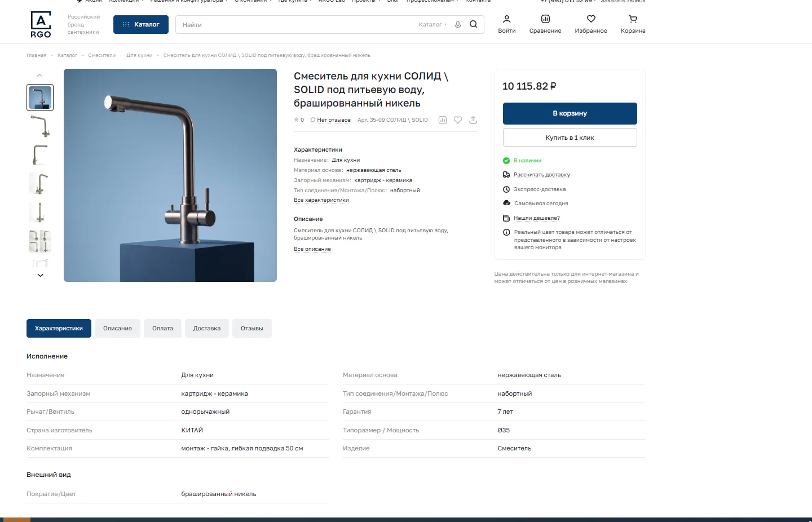Open Все характеристики link
This screenshot has width=812, height=522.
[321, 200]
